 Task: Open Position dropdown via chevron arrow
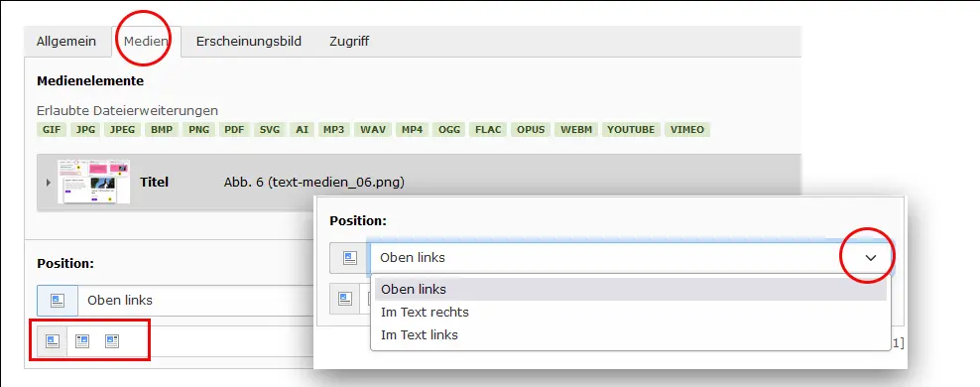(871, 258)
